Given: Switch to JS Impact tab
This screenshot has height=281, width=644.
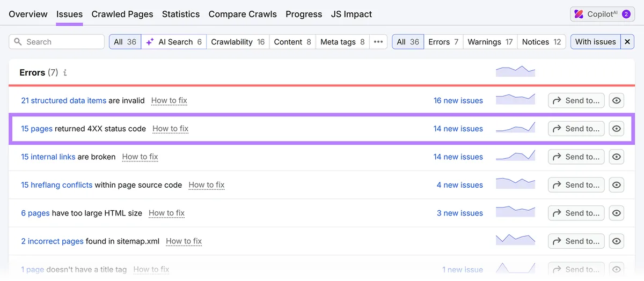Looking at the screenshot, I should point(352,14).
